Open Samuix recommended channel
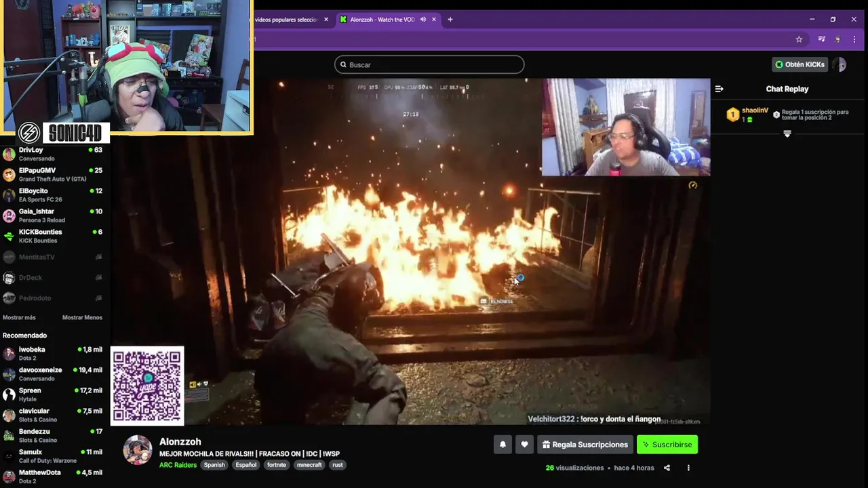Screen dimensions: 868x488 [54, 456]
